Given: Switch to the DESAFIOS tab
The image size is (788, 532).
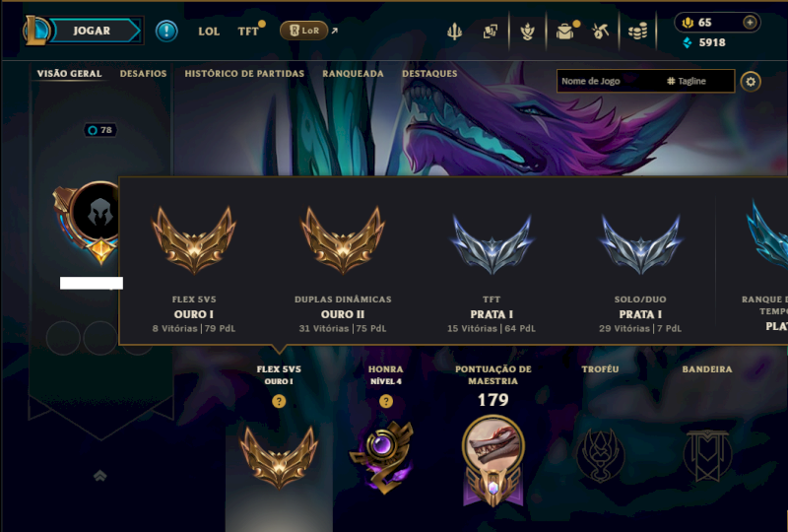Looking at the screenshot, I should click(x=143, y=74).
